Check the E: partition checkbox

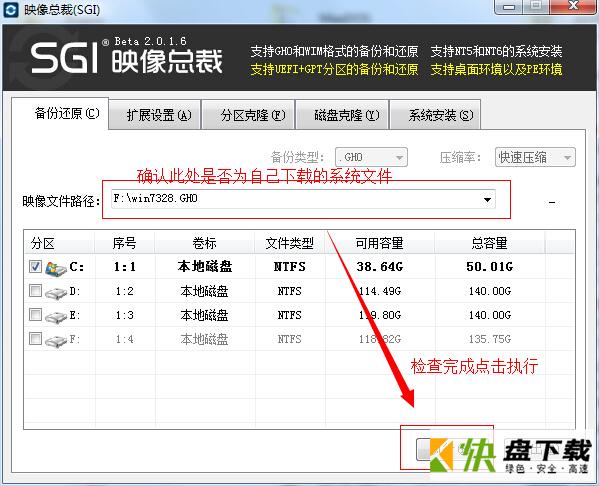(x=35, y=314)
